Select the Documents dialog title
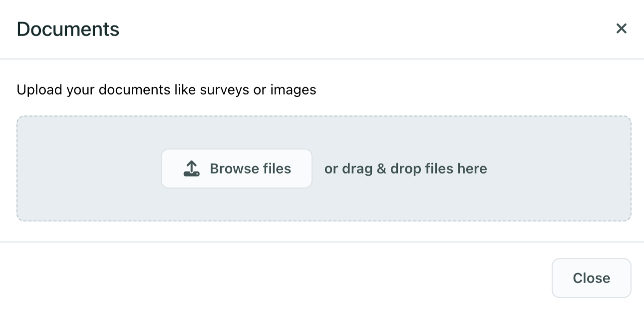 (x=68, y=29)
